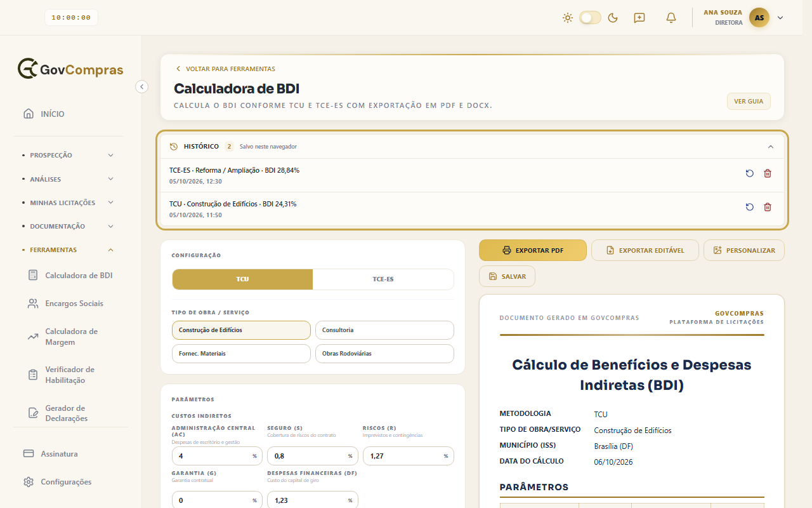The height and width of the screenshot is (508, 812).
Task: Open the feedback message icon
Action: pyautogui.click(x=639, y=18)
